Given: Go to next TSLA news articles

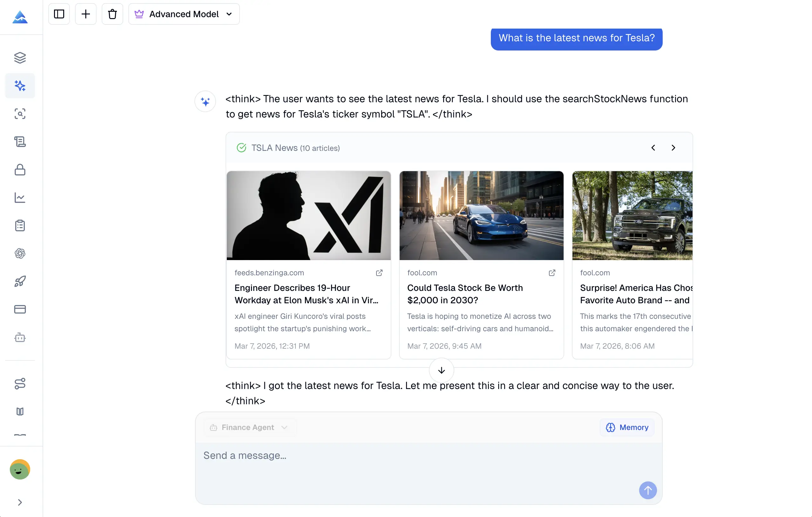Looking at the screenshot, I should click(x=673, y=148).
